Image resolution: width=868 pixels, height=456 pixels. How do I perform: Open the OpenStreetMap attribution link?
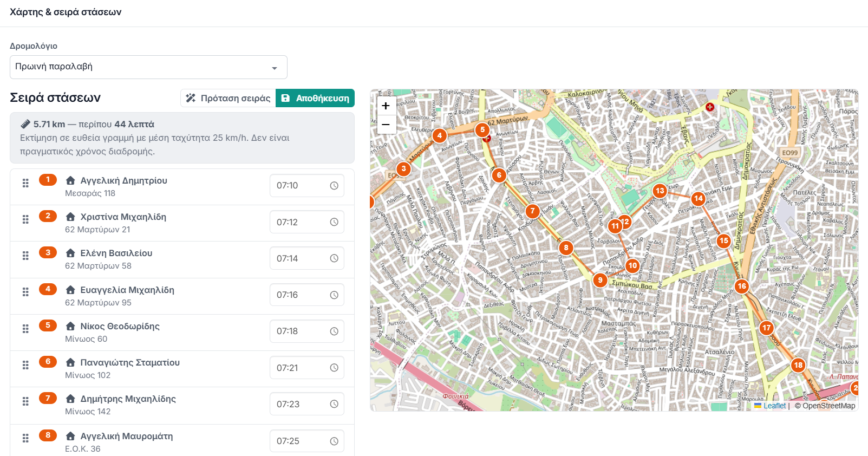[x=828, y=406]
